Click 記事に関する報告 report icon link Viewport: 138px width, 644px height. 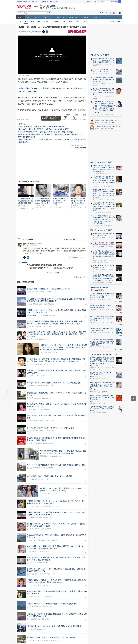point(23,119)
